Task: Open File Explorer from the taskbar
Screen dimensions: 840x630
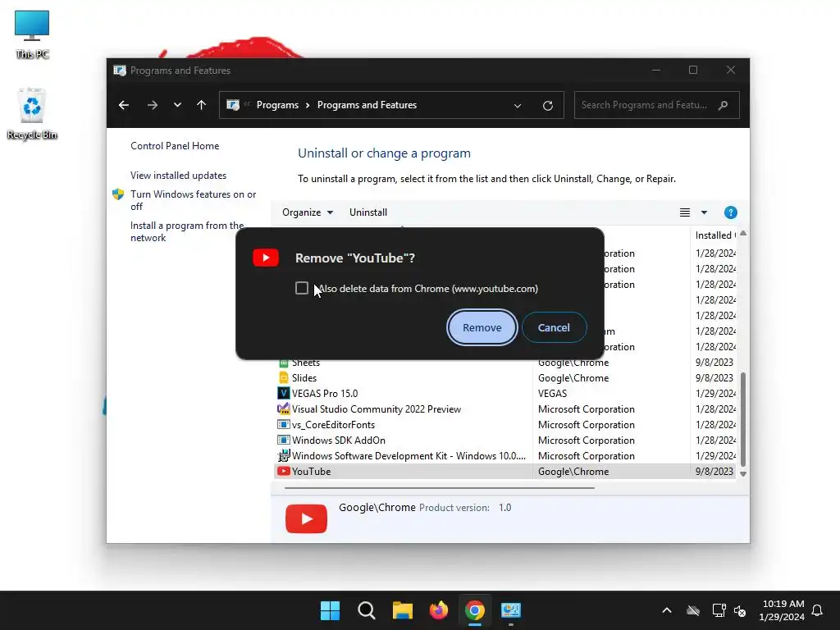Action: click(402, 610)
